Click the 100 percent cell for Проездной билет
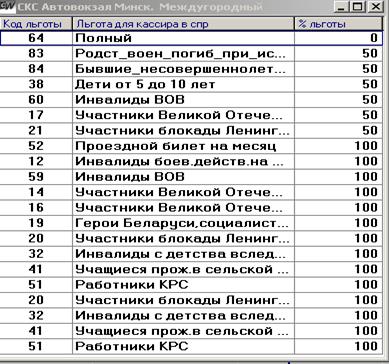This screenshot has width=389, height=364. [338, 146]
